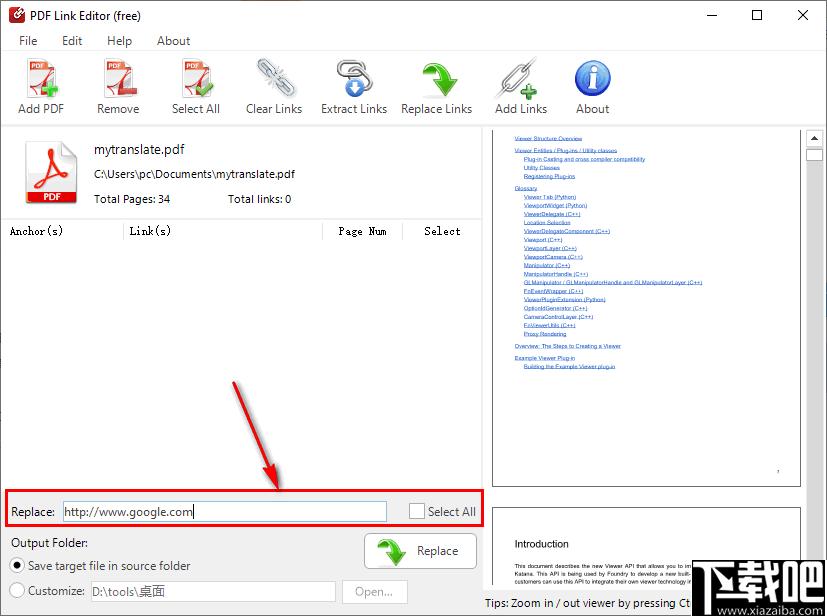
Task: Click the Location Selection link in preview
Action: click(x=547, y=223)
